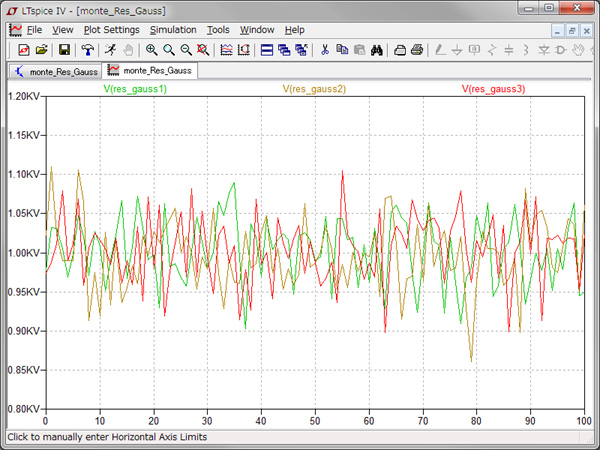Click the Cut scissors icon
Image resolution: width=600 pixels, height=450 pixels.
[x=324, y=49]
